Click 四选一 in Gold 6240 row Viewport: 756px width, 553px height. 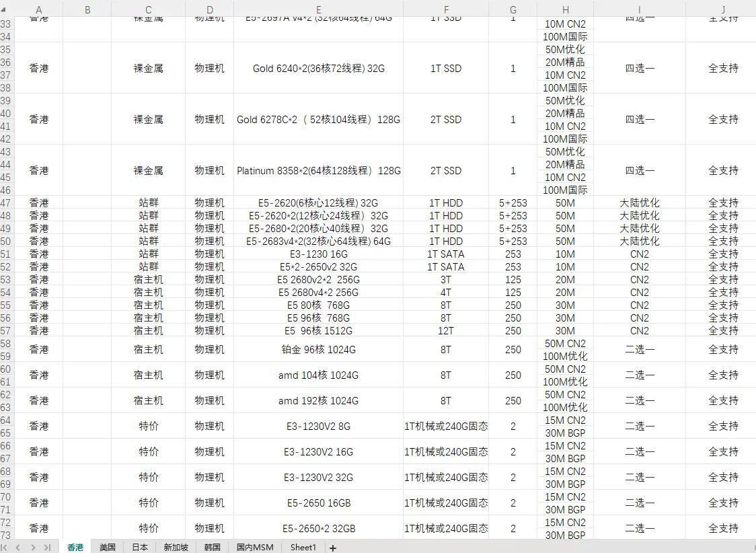640,68
